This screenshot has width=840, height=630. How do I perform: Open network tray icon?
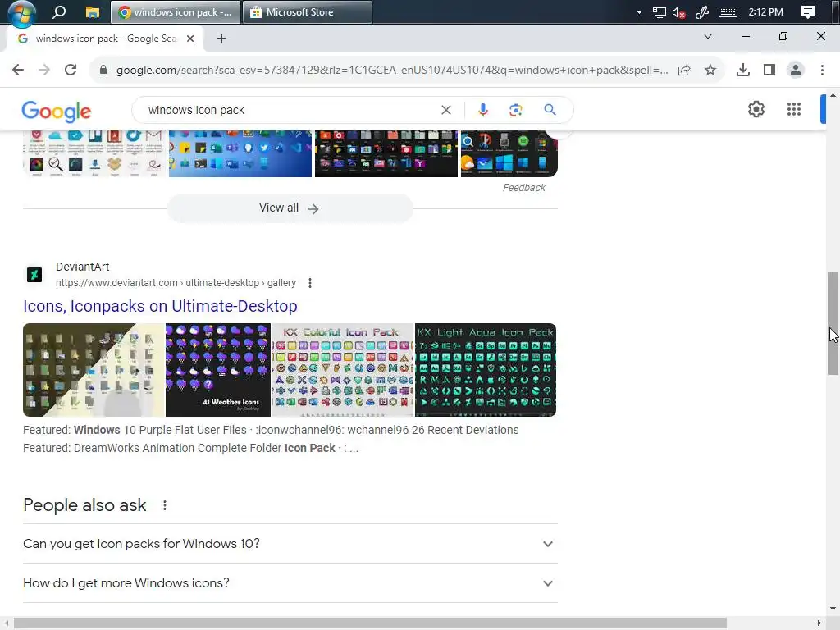pyautogui.click(x=659, y=12)
